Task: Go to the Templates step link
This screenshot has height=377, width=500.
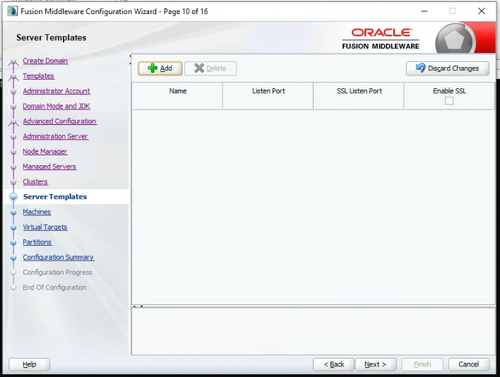Action: pos(38,76)
